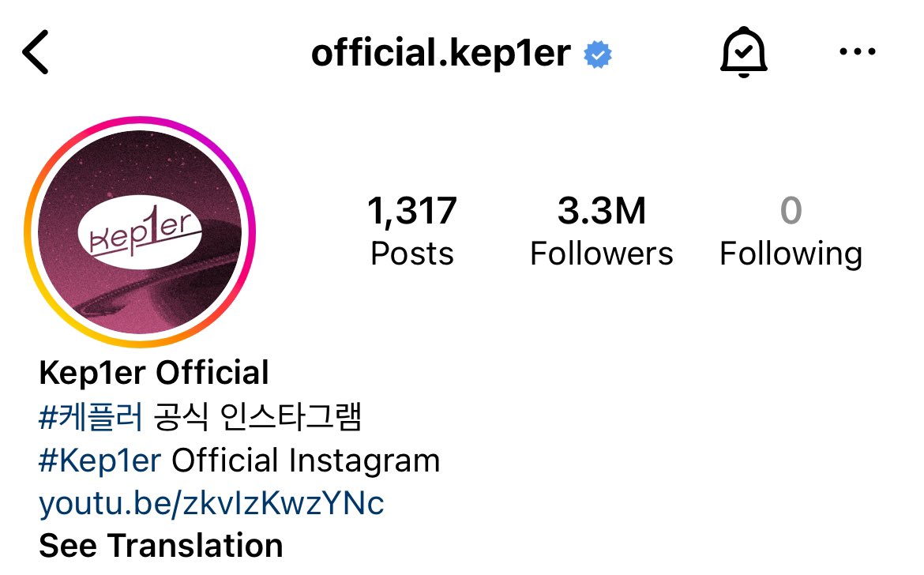View the Kep1er logo profile picture story
The width and height of the screenshot is (924, 575).
(x=140, y=232)
